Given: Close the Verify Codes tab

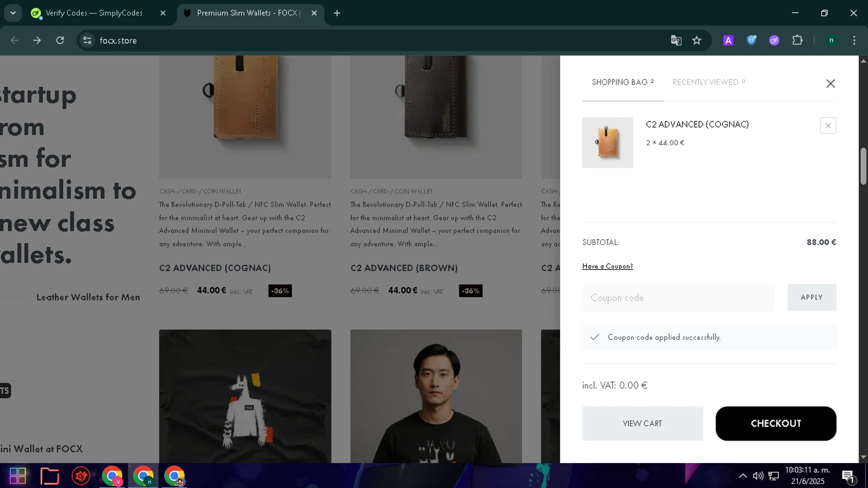Looking at the screenshot, I should point(163,13).
